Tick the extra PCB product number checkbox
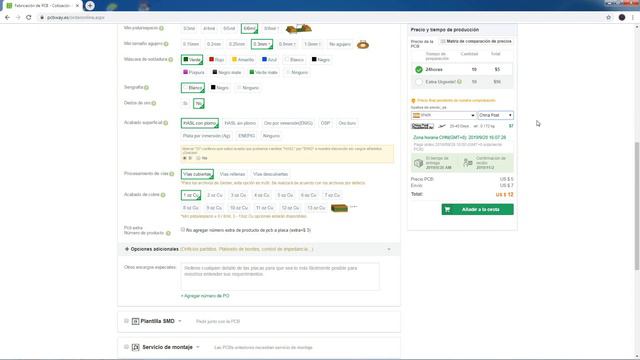 (x=183, y=230)
